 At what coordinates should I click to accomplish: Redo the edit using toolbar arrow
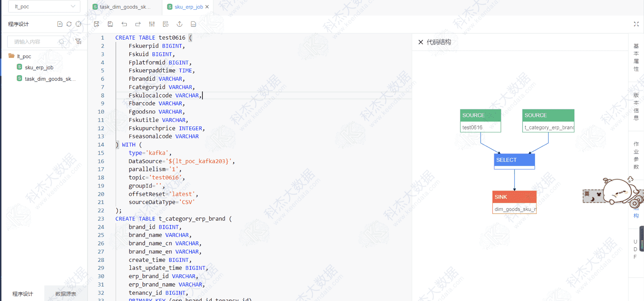[138, 24]
